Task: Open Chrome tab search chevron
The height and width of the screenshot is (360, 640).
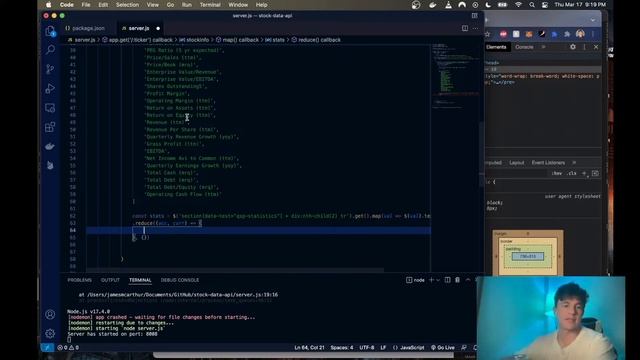Action: point(593,20)
